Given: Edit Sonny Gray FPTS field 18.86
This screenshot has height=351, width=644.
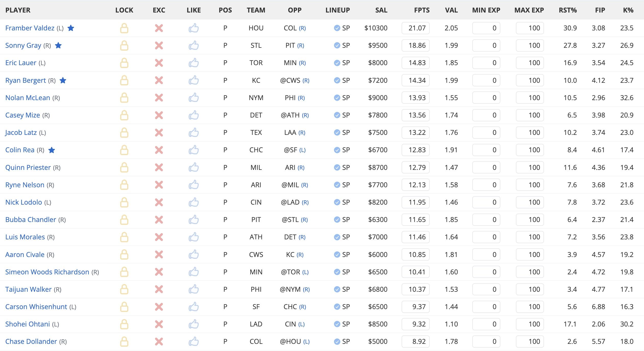Looking at the screenshot, I should (x=416, y=45).
